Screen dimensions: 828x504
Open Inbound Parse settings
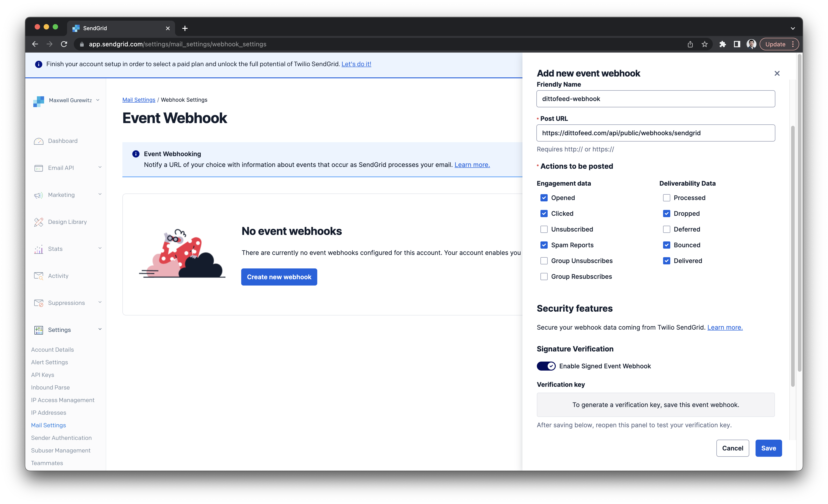(x=50, y=388)
